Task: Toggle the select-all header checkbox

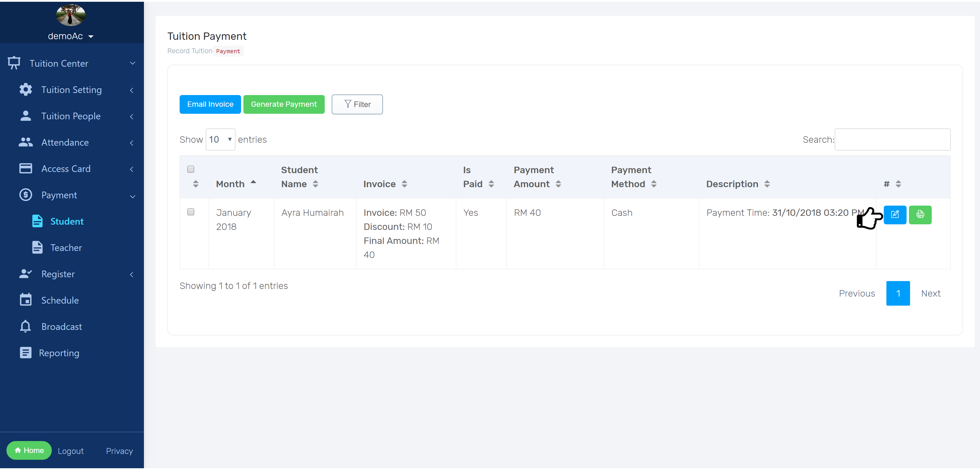Action: pos(191,169)
